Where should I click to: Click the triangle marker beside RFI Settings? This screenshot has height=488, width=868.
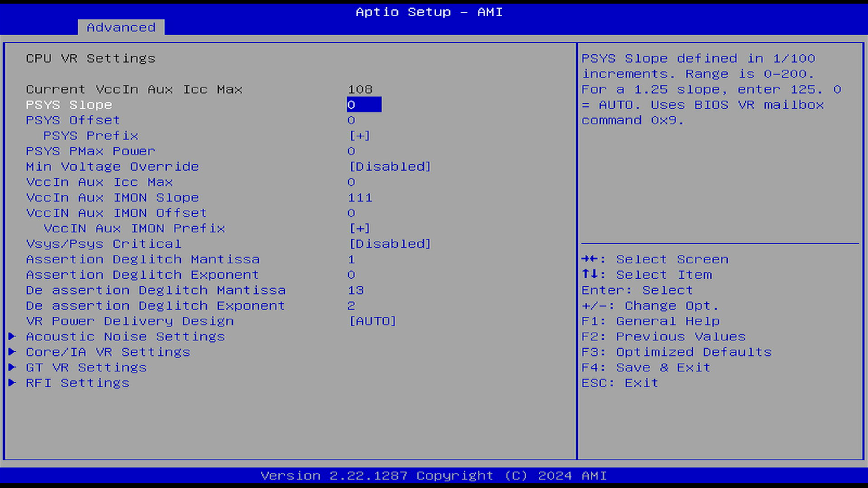(x=12, y=382)
